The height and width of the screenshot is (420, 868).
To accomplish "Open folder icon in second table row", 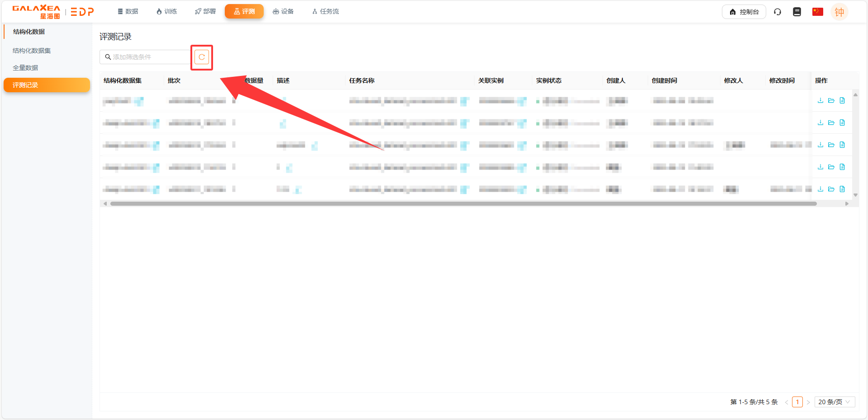I will [x=831, y=123].
